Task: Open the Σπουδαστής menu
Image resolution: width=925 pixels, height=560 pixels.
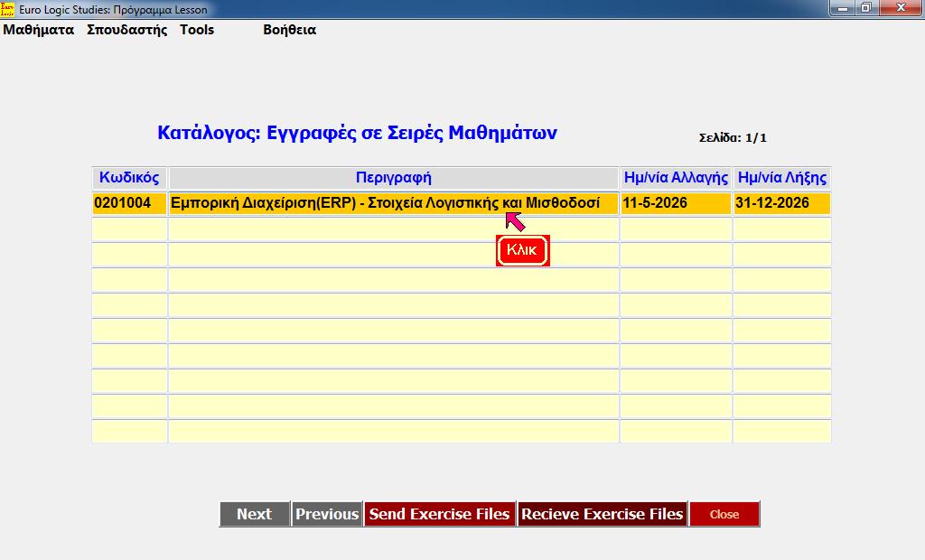Action: point(126,30)
